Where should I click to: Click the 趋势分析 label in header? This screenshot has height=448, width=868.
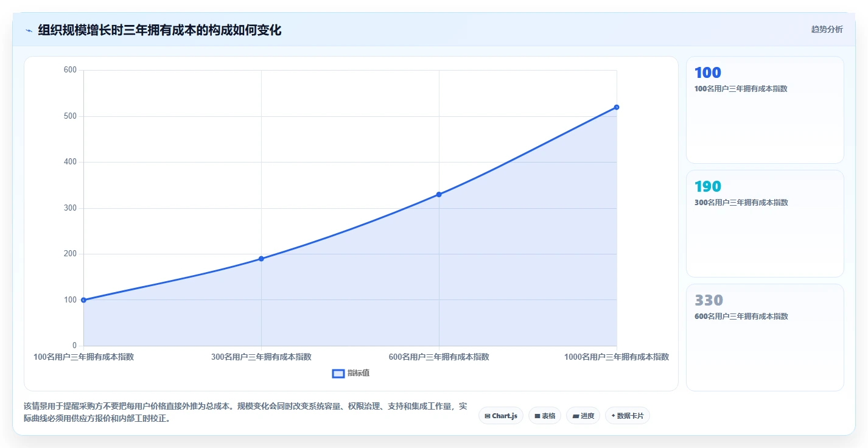[827, 30]
